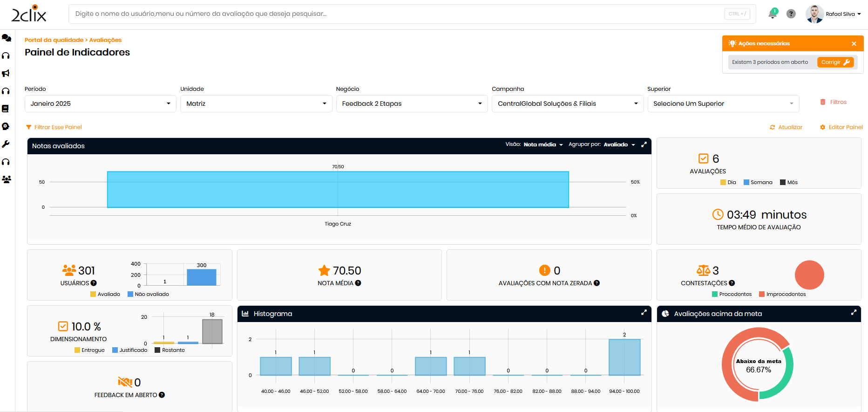This screenshot has width=868, height=412.
Task: Go to Portal da qualidade breadcrumb
Action: [x=54, y=40]
